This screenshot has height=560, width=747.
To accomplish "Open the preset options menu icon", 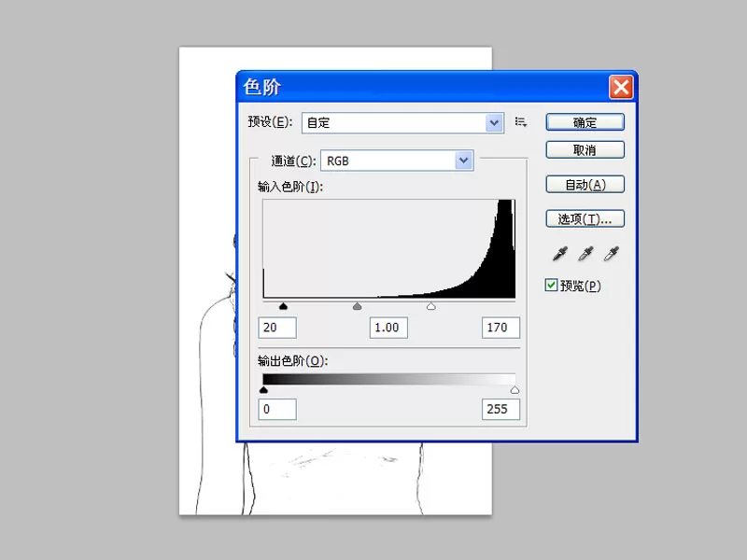I will tap(521, 122).
